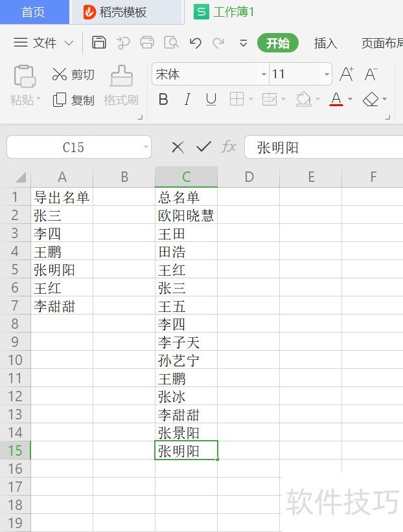Open Print Preview icon
This screenshot has width=403, height=532.
coord(171,43)
